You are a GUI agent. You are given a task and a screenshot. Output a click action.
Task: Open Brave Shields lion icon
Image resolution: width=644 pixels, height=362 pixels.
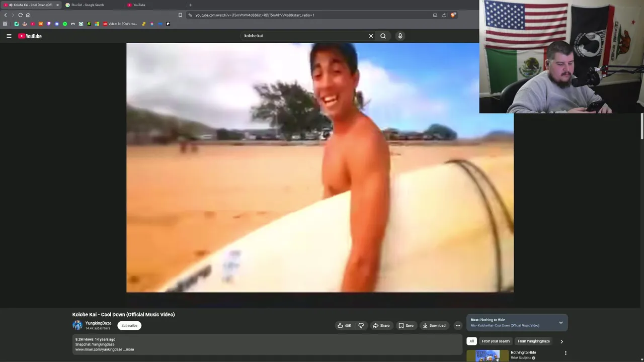tap(453, 15)
